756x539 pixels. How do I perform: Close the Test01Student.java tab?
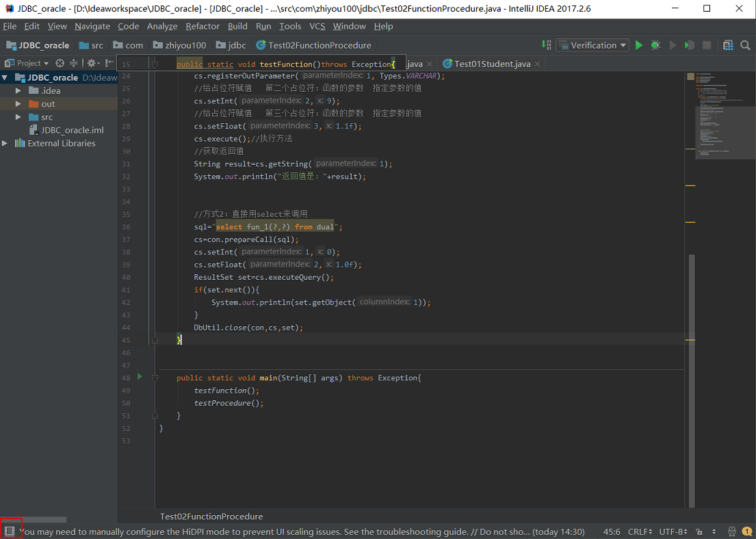(537, 64)
